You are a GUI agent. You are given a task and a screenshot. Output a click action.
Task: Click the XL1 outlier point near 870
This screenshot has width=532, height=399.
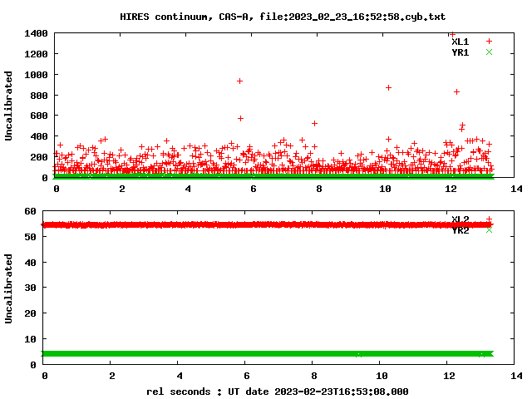pyautogui.click(x=388, y=87)
